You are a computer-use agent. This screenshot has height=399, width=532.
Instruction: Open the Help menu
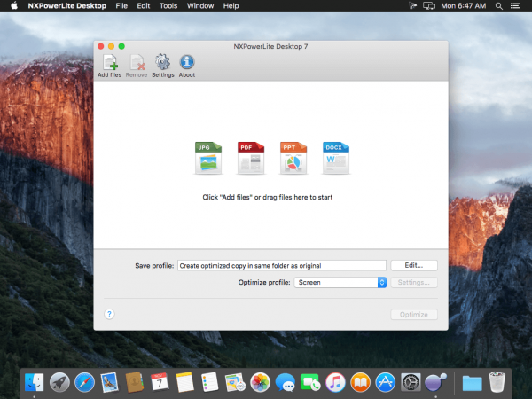[231, 6]
